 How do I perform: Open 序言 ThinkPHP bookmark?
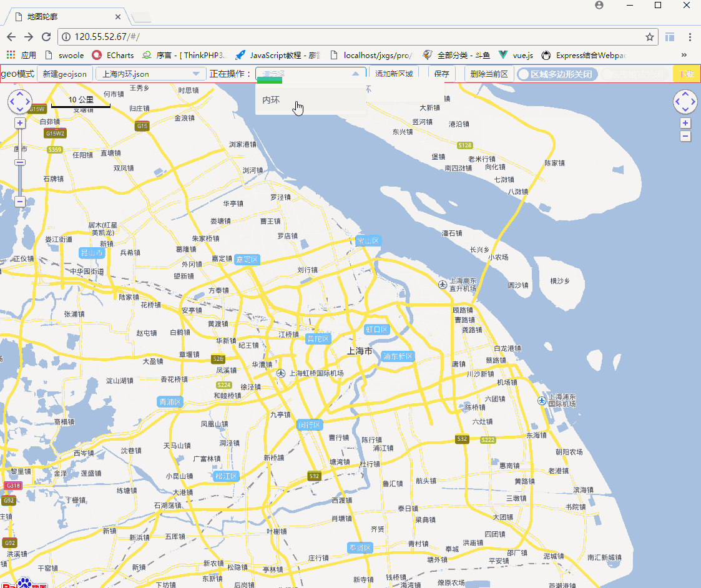184,55
